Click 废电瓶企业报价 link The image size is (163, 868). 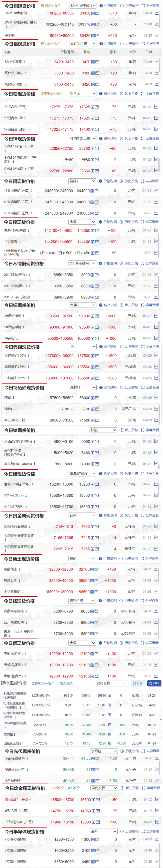[52, 94]
